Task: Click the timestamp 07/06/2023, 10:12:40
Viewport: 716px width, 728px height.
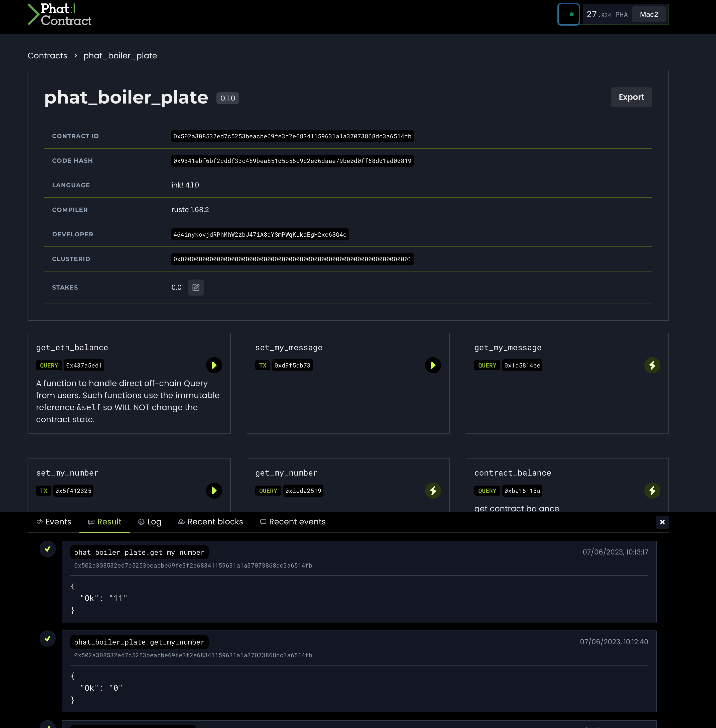Action: point(614,642)
